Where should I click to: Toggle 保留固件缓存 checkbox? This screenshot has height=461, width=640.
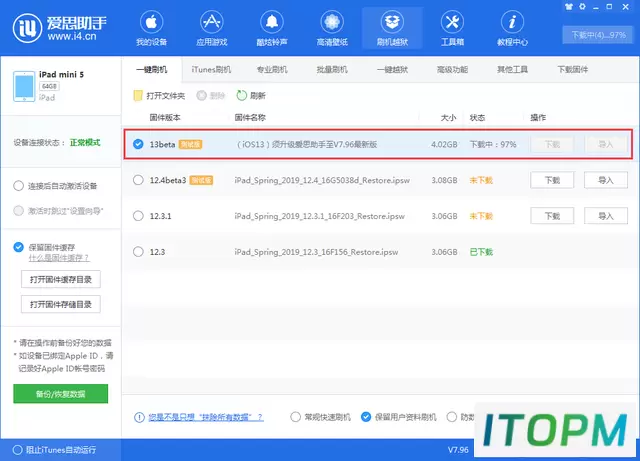pos(18,247)
